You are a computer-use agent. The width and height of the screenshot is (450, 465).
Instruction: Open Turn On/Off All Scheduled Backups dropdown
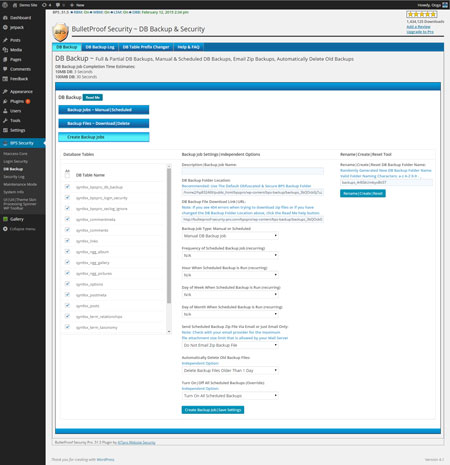coord(230,396)
